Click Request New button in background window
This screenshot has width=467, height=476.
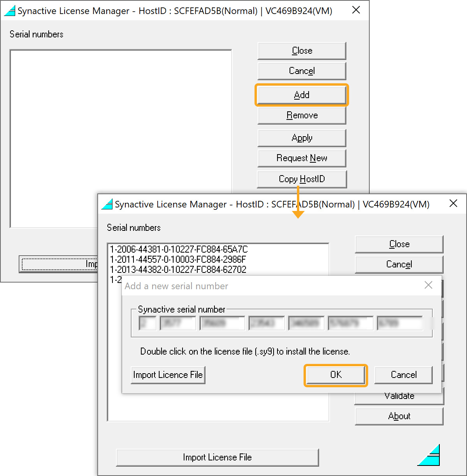coord(302,158)
